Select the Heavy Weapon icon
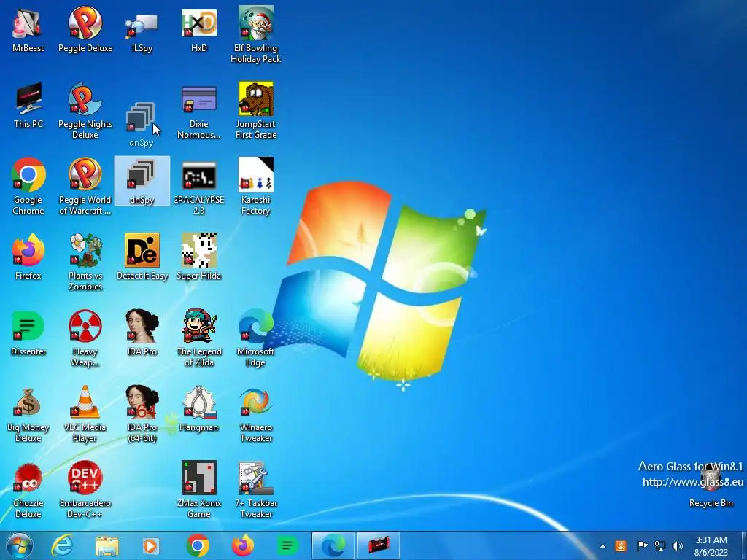This screenshot has height=560, width=747. (85, 338)
